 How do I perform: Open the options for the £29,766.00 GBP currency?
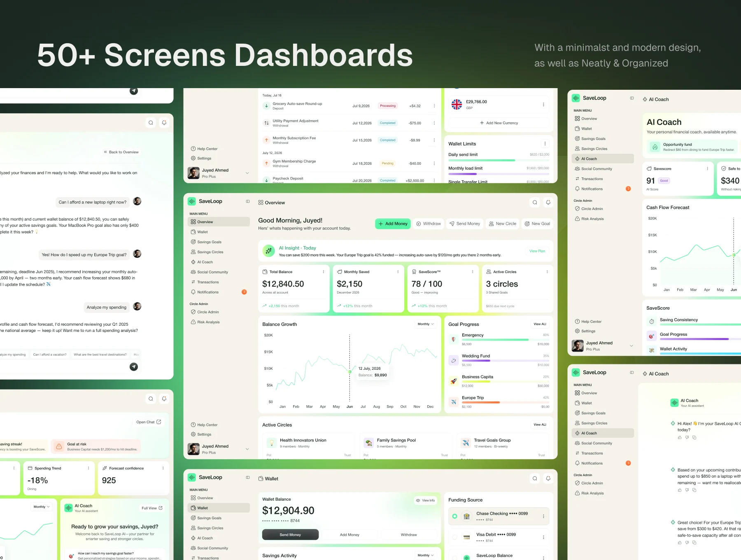click(543, 105)
